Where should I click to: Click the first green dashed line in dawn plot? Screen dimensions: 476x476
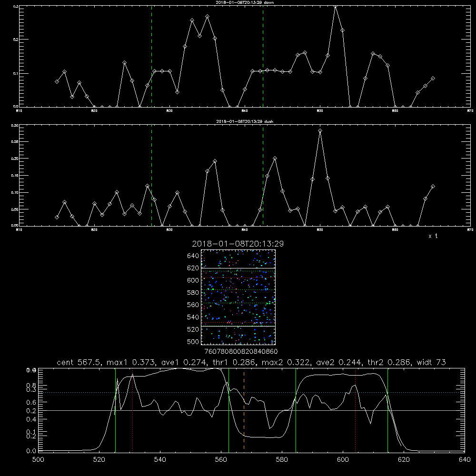(151, 56)
